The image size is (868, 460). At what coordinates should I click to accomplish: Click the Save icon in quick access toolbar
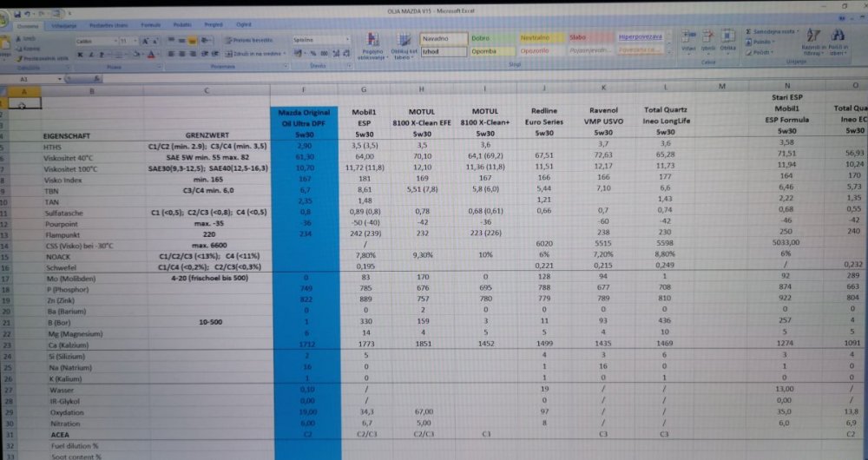[18, 15]
